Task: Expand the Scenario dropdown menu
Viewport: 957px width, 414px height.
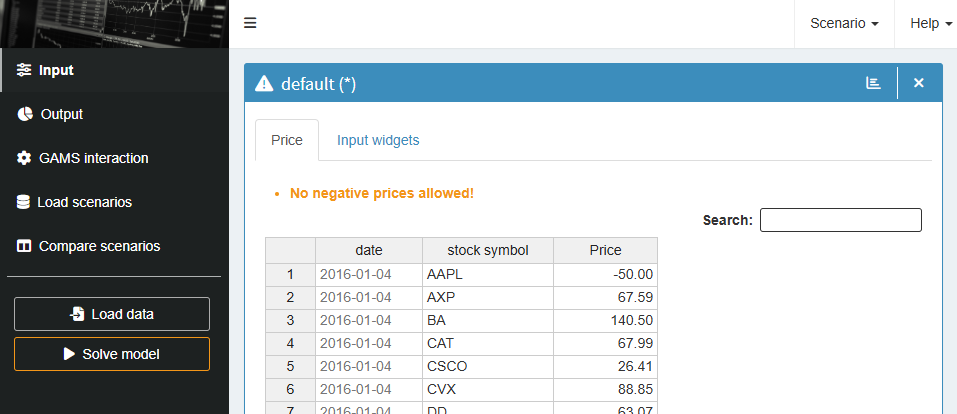Action: pos(844,23)
